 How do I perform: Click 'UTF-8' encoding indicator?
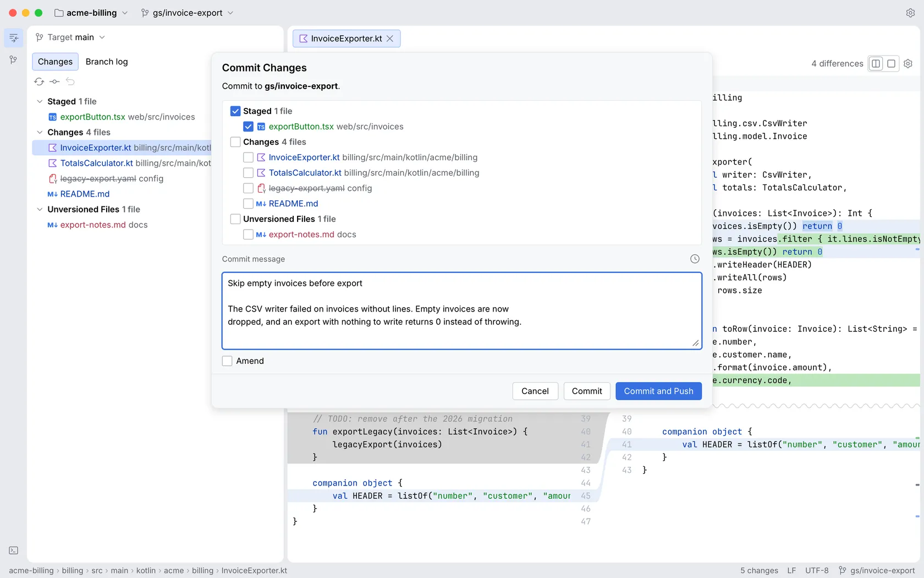(x=817, y=570)
